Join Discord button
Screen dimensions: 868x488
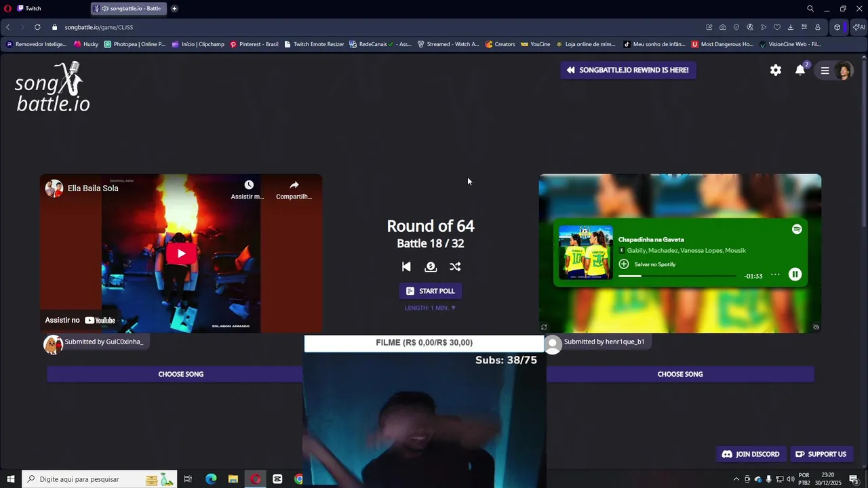(x=751, y=454)
